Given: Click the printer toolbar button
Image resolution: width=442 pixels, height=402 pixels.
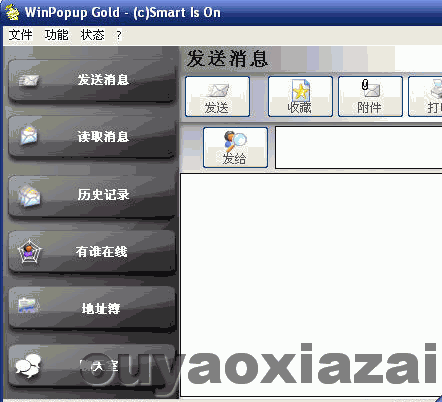Looking at the screenshot, I should tap(426, 97).
